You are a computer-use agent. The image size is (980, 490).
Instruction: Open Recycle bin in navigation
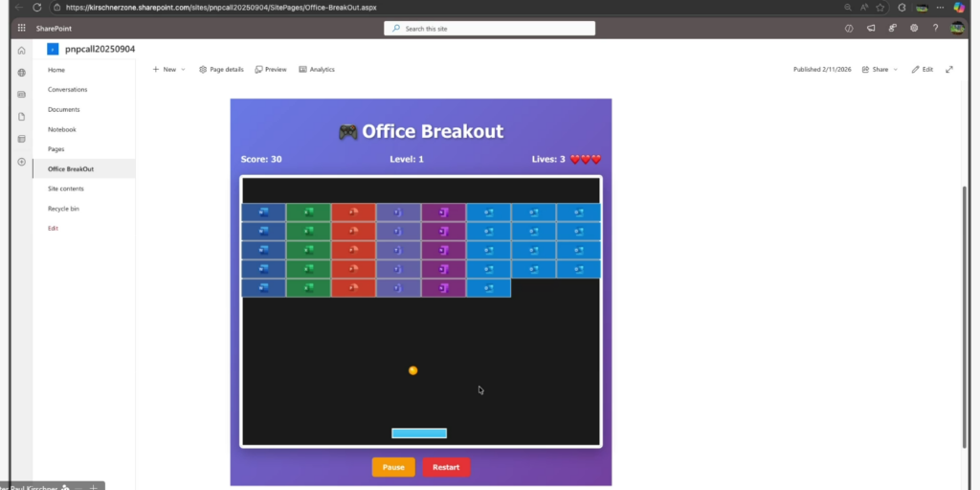[x=64, y=209]
